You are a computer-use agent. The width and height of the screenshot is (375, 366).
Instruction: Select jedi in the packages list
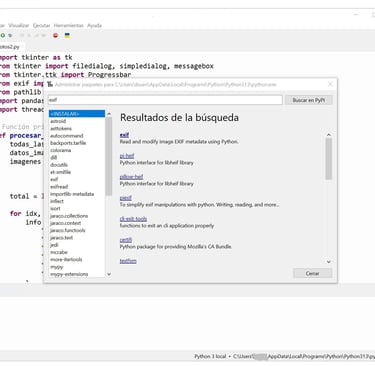click(x=54, y=245)
